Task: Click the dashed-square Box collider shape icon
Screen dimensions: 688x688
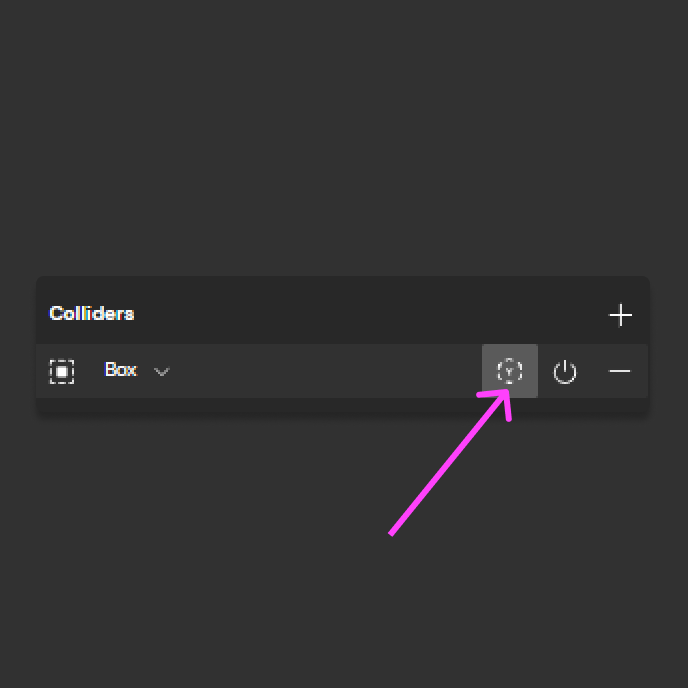Action: [61, 372]
